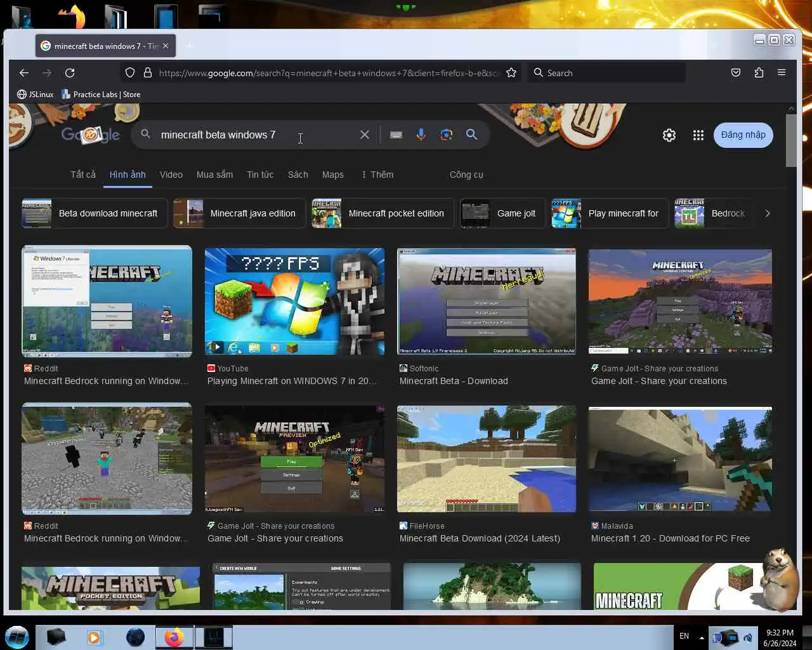This screenshot has height=650, width=812.
Task: Click the Đăng nhập sign-in button
Action: [743, 135]
